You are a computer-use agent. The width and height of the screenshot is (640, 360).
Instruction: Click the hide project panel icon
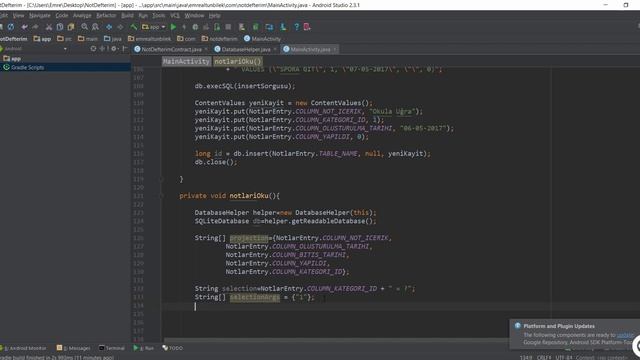pos(125,49)
